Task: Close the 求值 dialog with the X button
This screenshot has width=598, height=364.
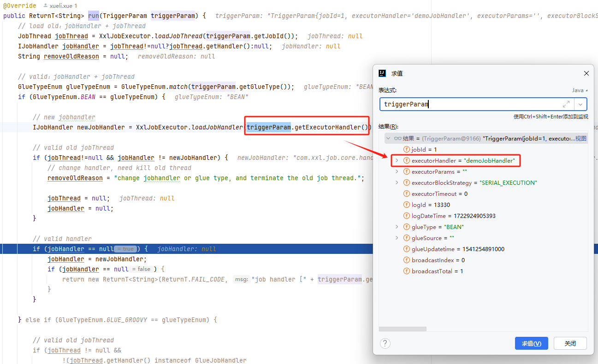Action: coord(586,73)
